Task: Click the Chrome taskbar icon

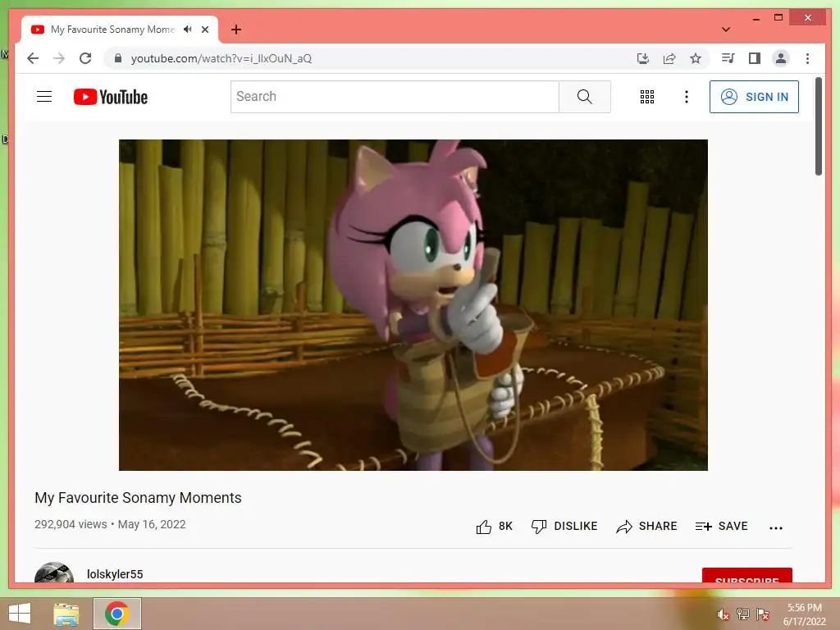Action: (x=116, y=614)
